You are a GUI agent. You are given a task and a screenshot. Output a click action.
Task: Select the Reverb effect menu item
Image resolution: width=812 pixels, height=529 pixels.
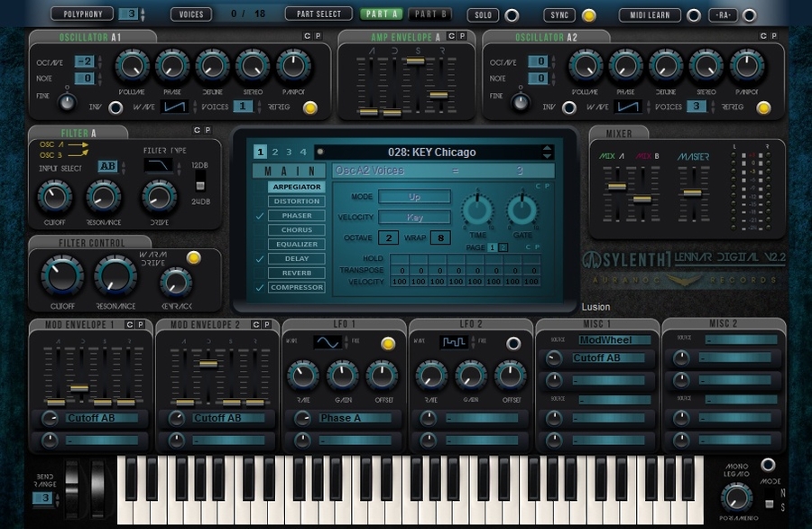[296, 273]
